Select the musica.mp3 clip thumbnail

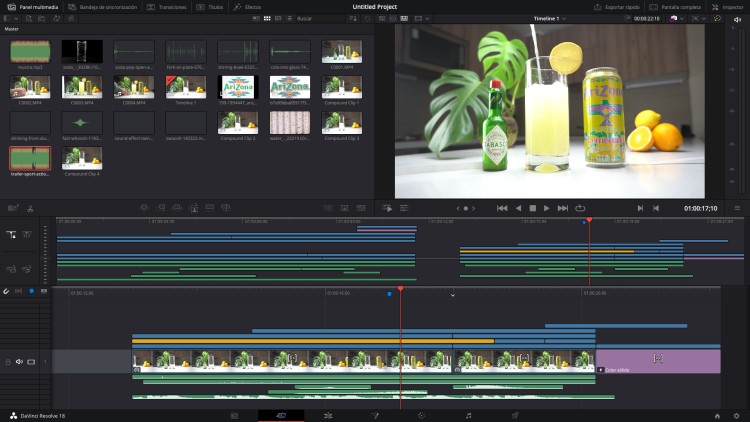point(30,52)
